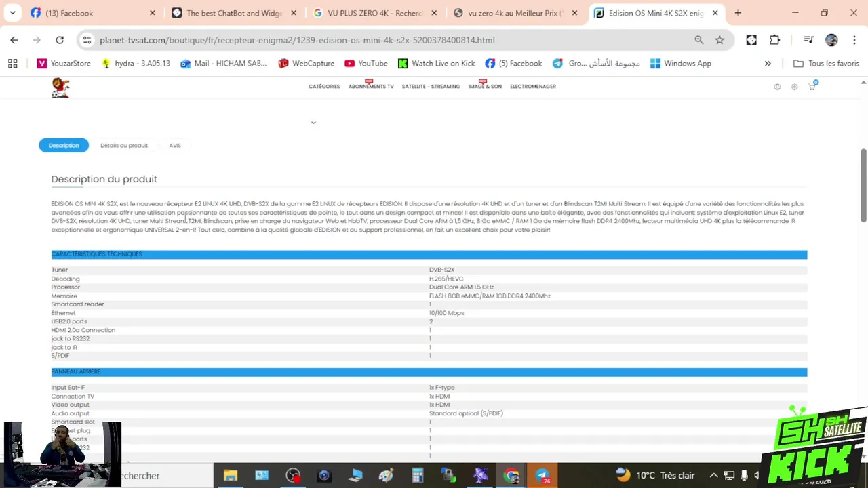The height and width of the screenshot is (488, 868).
Task: Open a new browser tab
Action: click(x=738, y=13)
